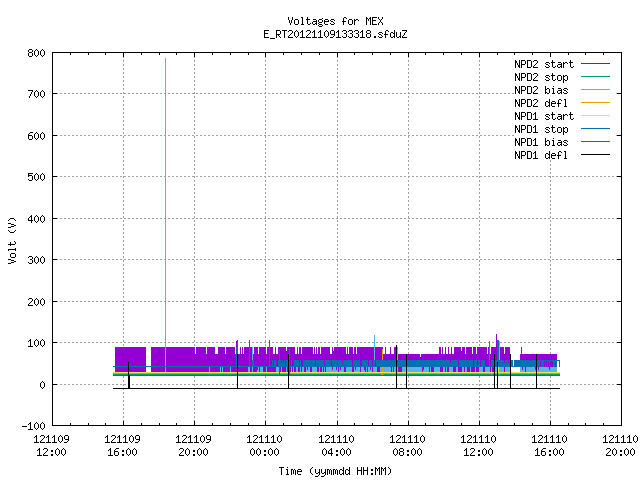
Task: Click the yellow NPD1 start legend line
Action: (595, 116)
